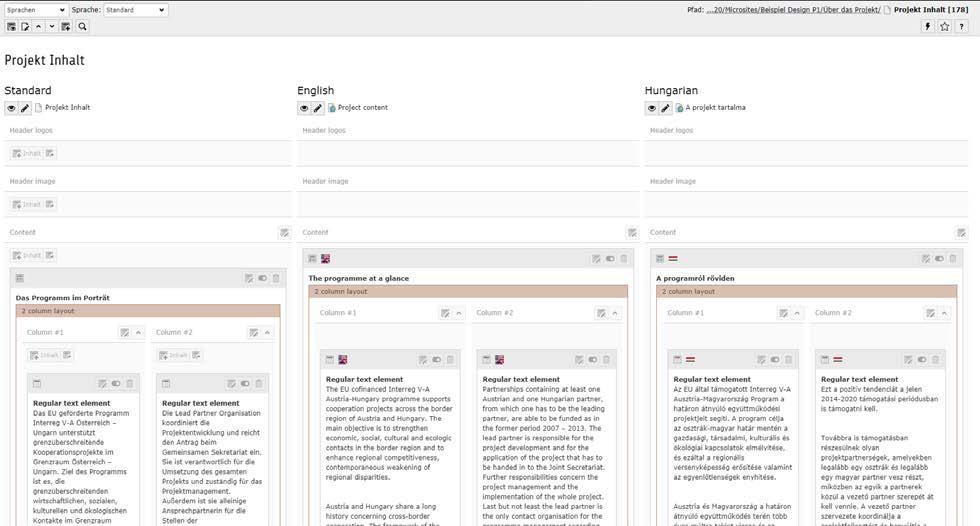The height and width of the screenshot is (526, 980).
Task: Toggle visibility of The programme at a glance
Action: (x=610, y=259)
